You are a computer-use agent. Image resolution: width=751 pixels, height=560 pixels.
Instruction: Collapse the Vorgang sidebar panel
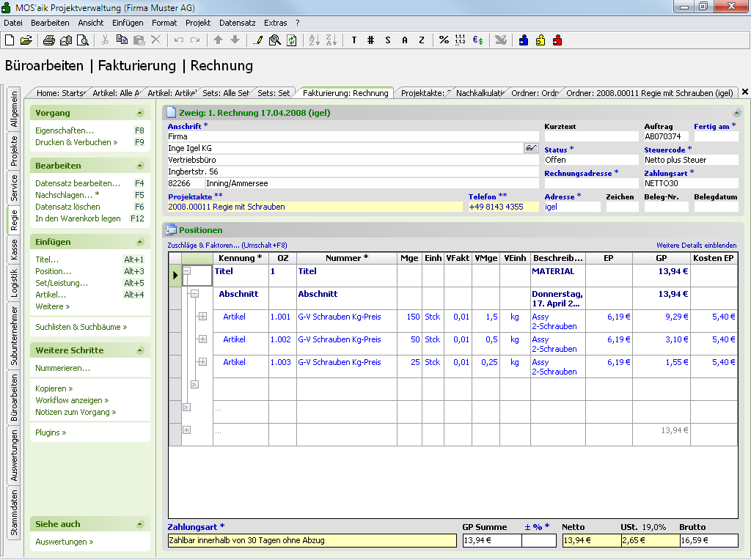point(139,114)
